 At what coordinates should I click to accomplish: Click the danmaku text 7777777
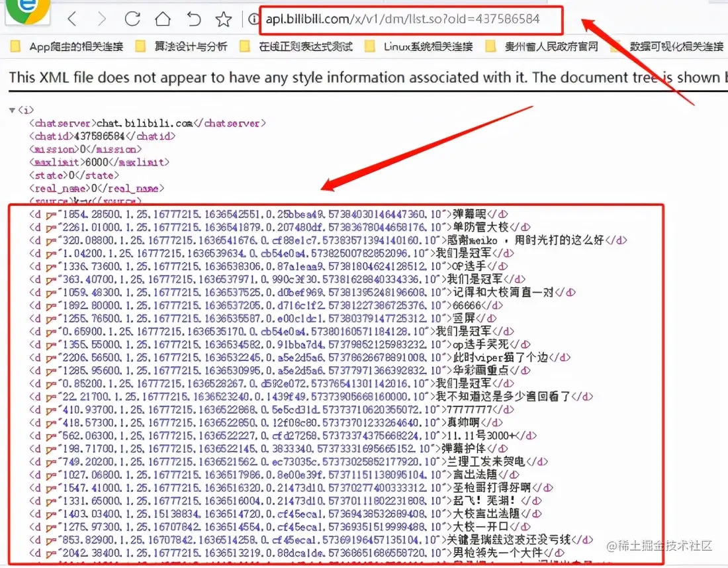(x=469, y=409)
